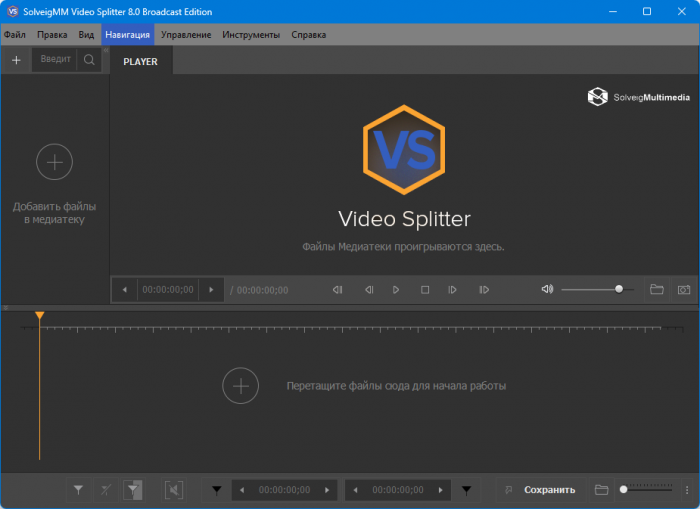Toggle the invert fragment icon in bottom toolbar
Image resolution: width=700 pixels, height=509 pixels.
(133, 490)
